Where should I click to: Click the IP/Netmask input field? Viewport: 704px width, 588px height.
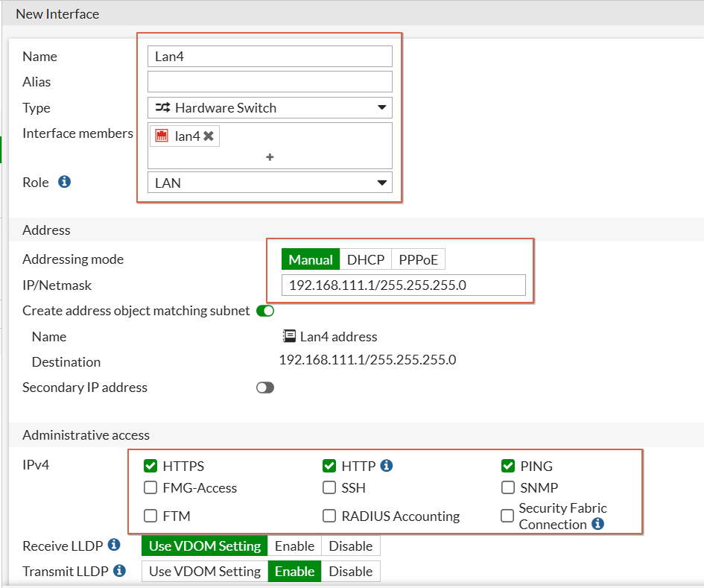pos(404,285)
